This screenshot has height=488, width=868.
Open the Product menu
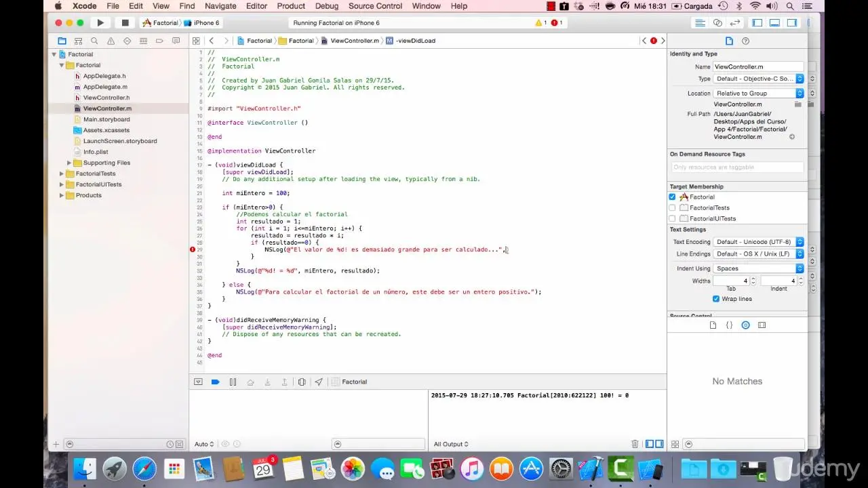tap(291, 6)
